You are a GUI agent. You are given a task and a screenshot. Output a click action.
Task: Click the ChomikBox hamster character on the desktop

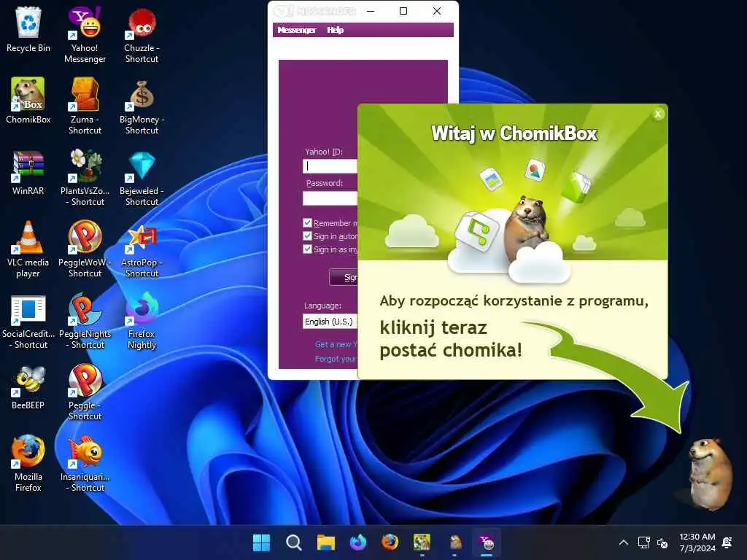(x=710, y=474)
